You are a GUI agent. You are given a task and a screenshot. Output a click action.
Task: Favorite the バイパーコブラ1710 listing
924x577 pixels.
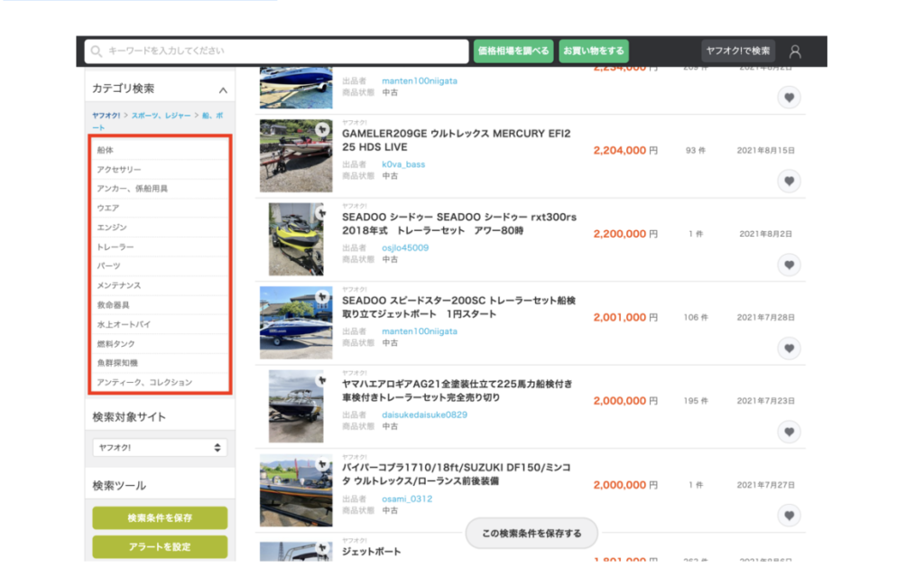click(x=790, y=516)
